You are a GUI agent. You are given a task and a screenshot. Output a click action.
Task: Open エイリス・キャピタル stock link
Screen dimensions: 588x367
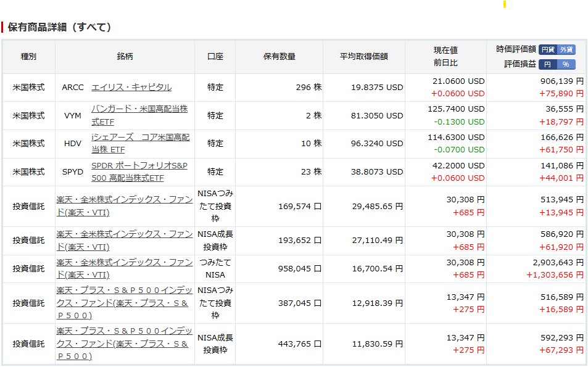coord(131,88)
